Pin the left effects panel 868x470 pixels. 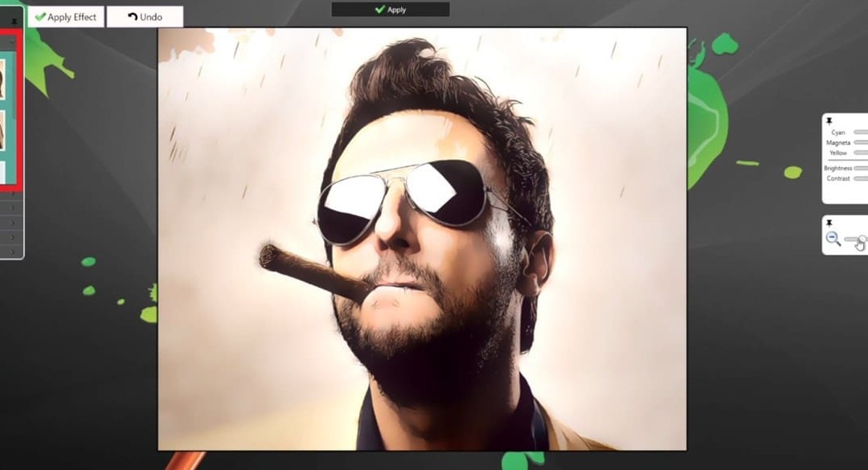[x=15, y=22]
